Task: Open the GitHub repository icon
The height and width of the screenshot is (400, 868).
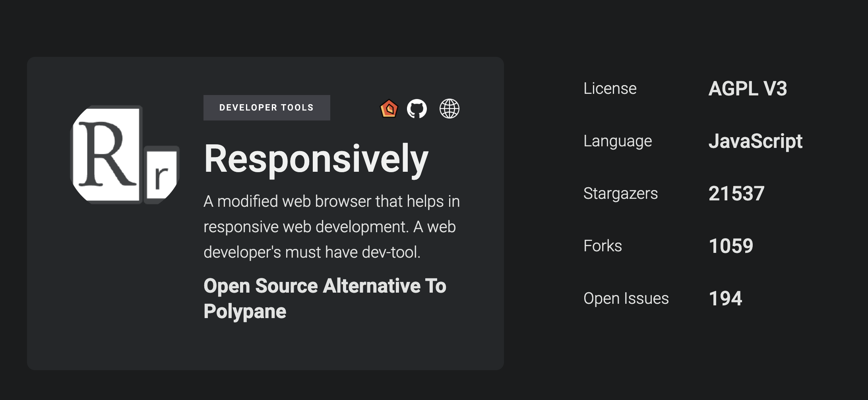Action: [x=417, y=109]
